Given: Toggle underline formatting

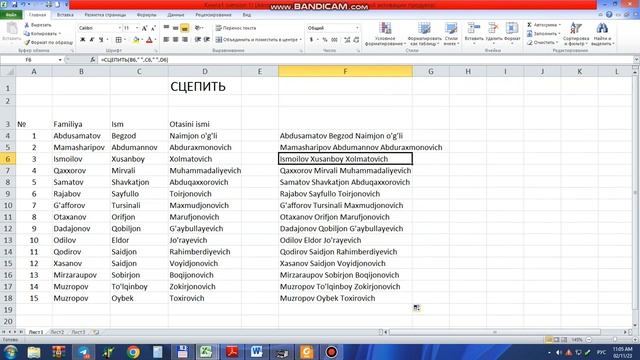Looking at the screenshot, I should coord(101,40).
